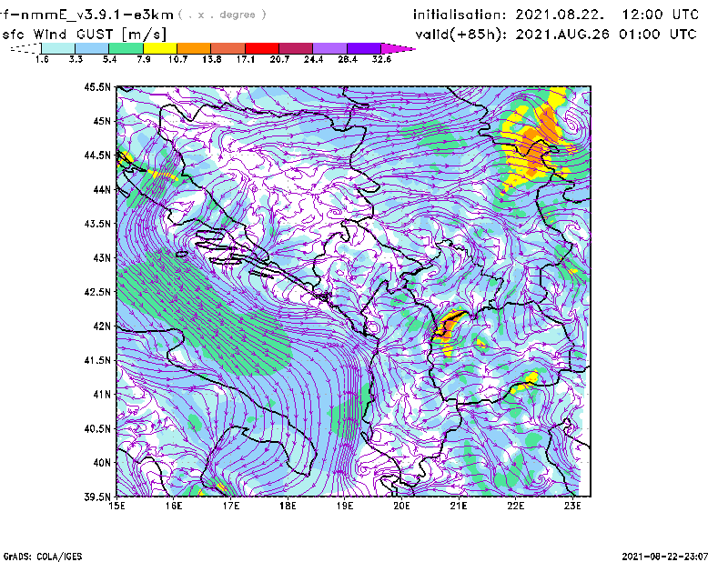728x562 pixels.
Task: Click the 41N latitude label
Action: click(x=102, y=395)
